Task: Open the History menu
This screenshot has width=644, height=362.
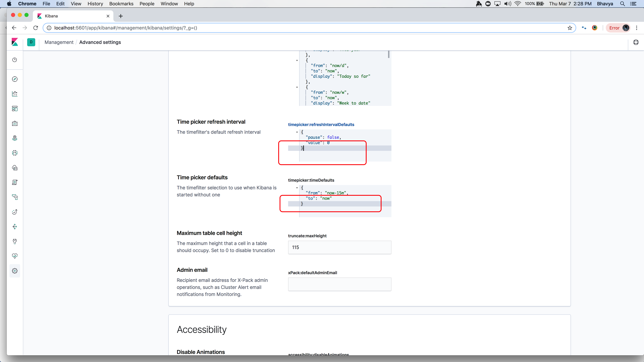Action: coord(95,4)
